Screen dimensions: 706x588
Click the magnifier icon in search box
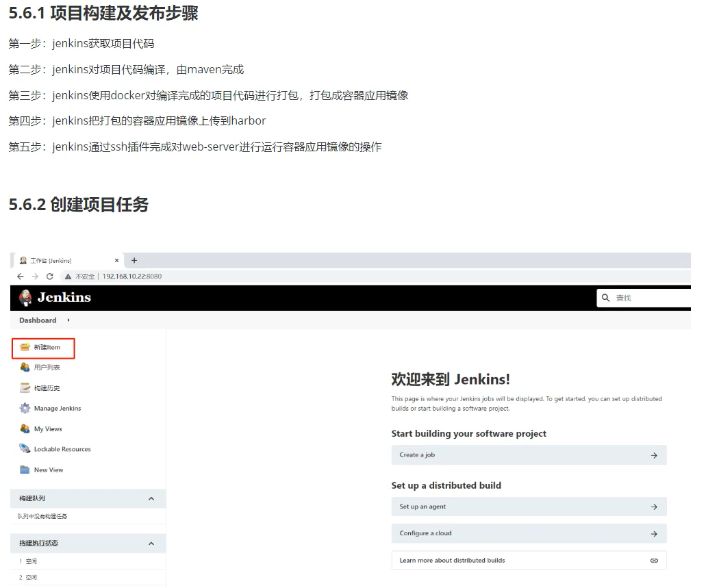click(x=605, y=298)
